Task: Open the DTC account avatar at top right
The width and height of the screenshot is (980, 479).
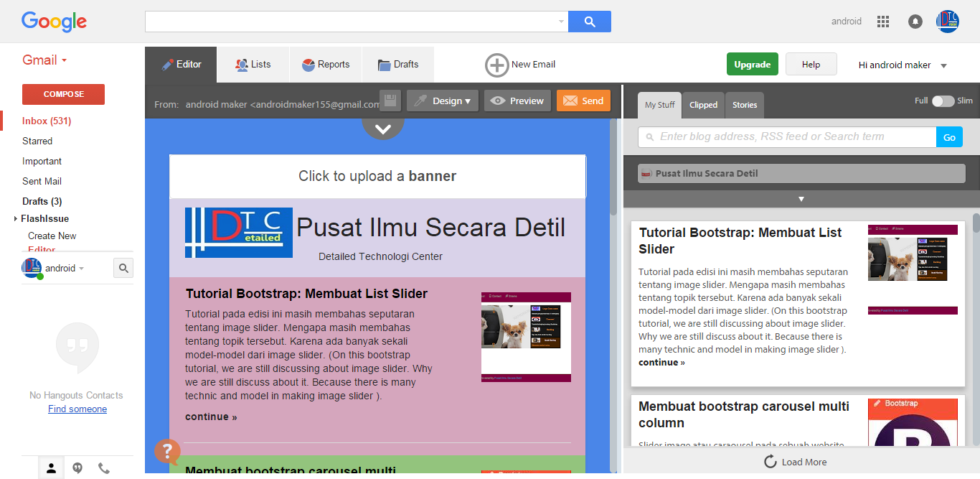Action: click(x=948, y=22)
